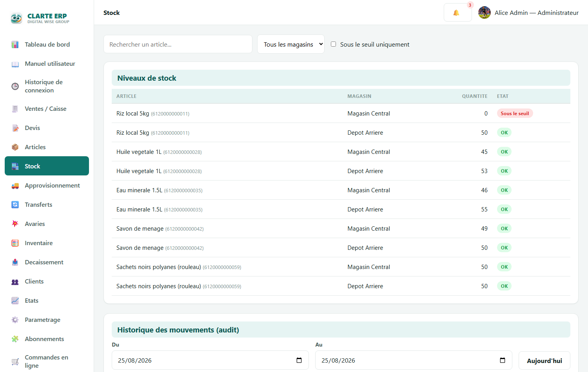
Task: Click the Sous le seuil status badge
Action: [515, 114]
